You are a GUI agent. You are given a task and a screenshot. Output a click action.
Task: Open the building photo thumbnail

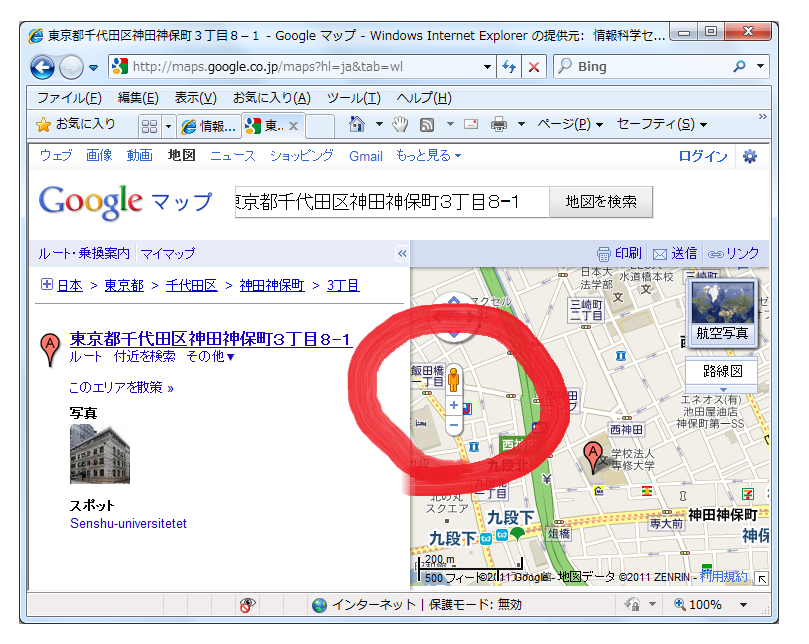coord(100,455)
